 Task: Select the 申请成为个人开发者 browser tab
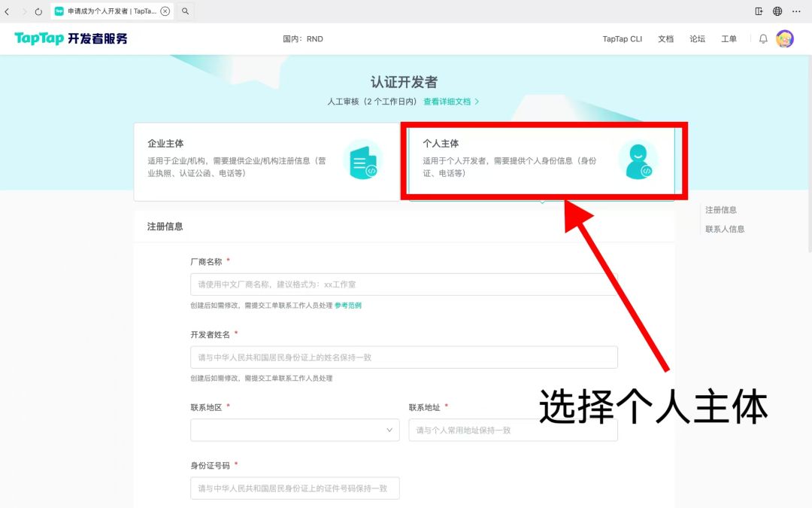tap(112, 11)
